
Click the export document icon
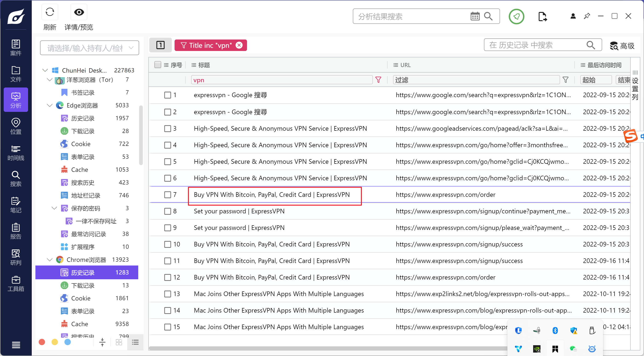pyautogui.click(x=542, y=17)
